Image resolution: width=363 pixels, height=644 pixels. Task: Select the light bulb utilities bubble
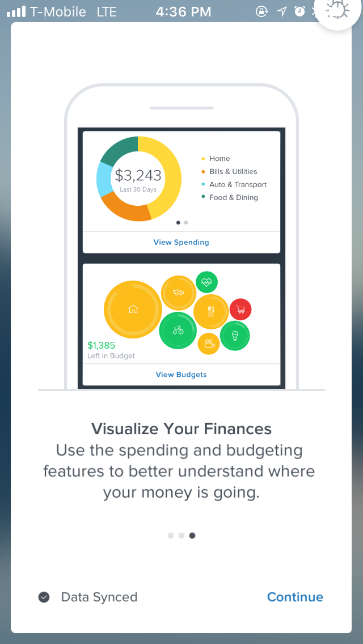click(235, 336)
